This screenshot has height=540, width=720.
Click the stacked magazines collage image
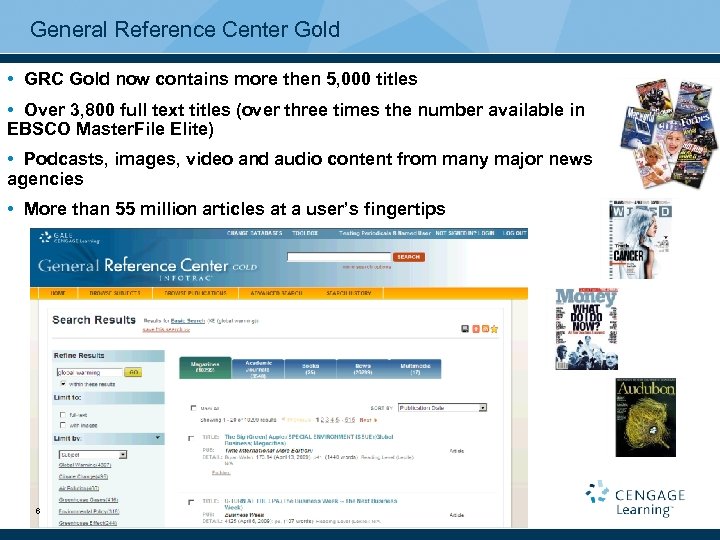[669, 134]
